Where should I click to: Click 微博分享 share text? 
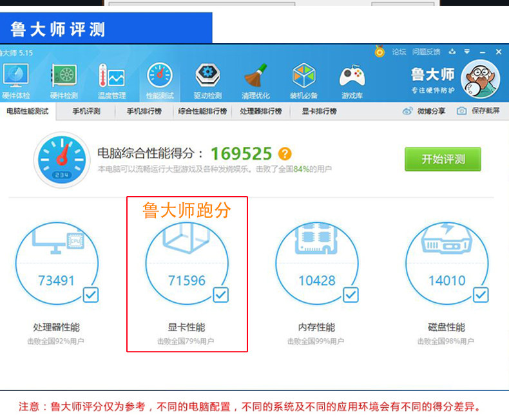pos(432,111)
